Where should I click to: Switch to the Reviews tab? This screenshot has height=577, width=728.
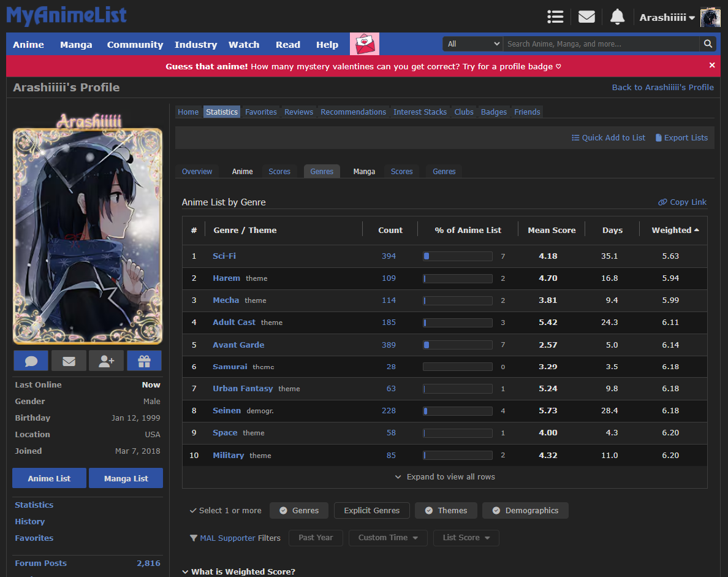298,112
